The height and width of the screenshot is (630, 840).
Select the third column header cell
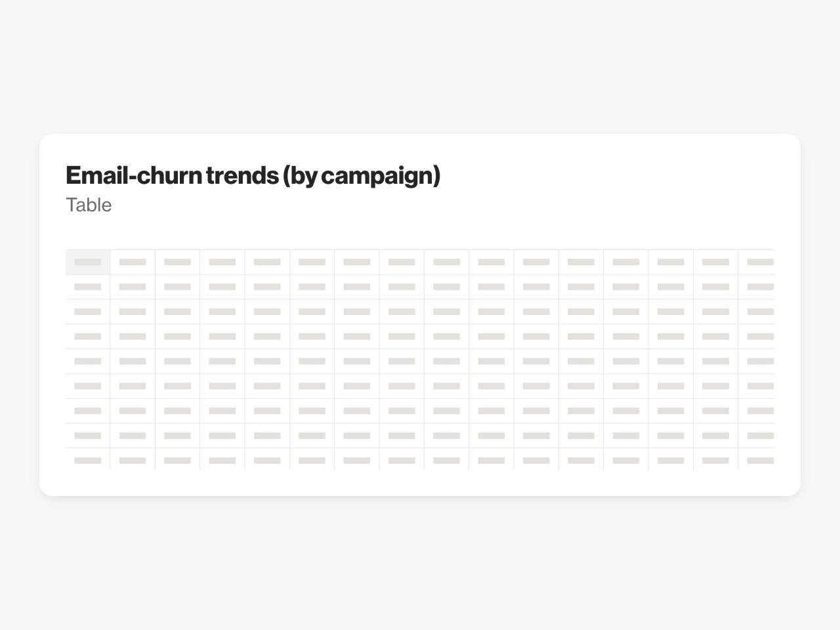(177, 262)
